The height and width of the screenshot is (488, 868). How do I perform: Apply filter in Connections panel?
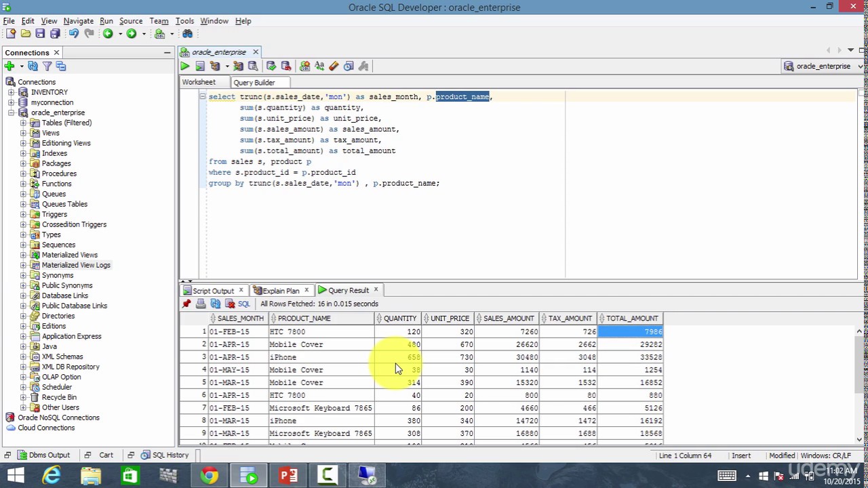pos(47,66)
